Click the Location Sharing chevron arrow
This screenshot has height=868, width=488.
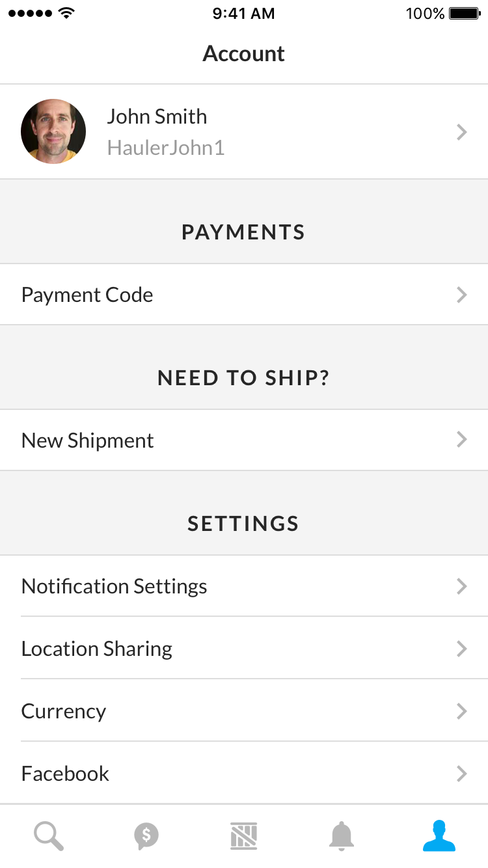[x=462, y=649]
